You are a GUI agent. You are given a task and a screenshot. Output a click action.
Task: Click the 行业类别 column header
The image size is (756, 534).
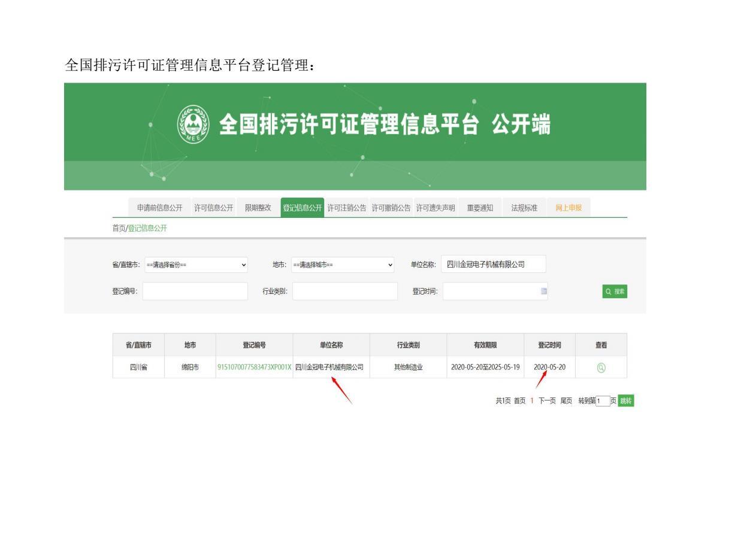tap(409, 345)
